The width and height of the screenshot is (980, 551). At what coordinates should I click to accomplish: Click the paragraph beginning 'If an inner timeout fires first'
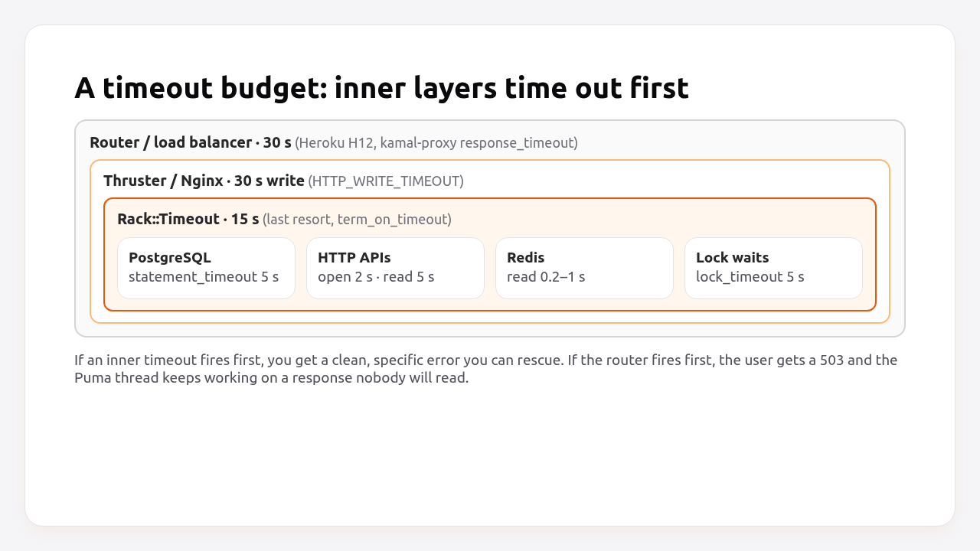point(486,369)
